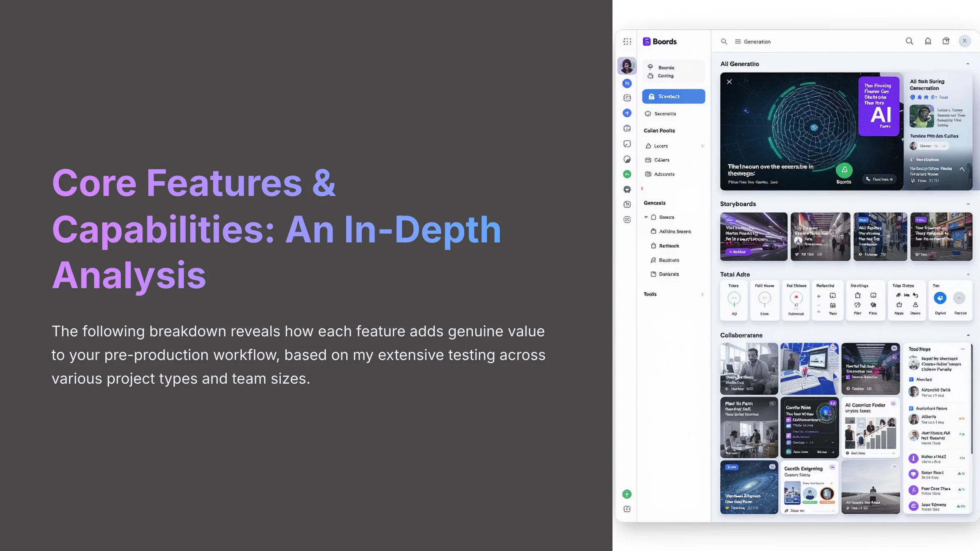Open the AI Conrriaz Fodler card

(871, 428)
